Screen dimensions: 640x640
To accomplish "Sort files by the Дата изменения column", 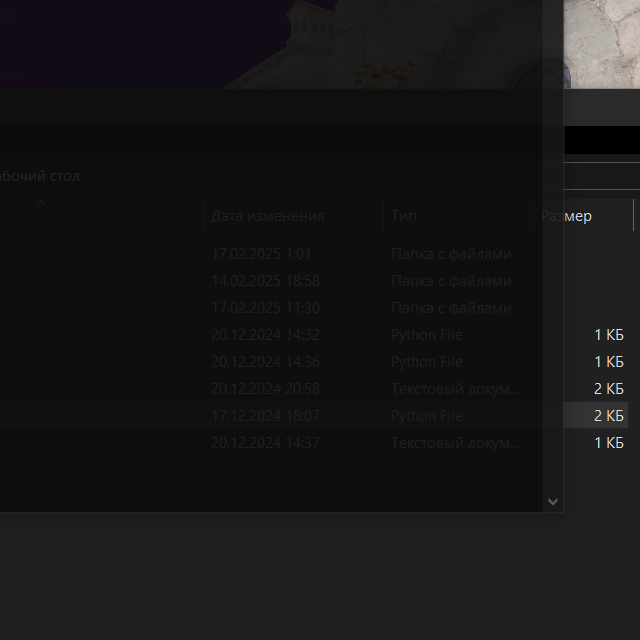I will (268, 216).
